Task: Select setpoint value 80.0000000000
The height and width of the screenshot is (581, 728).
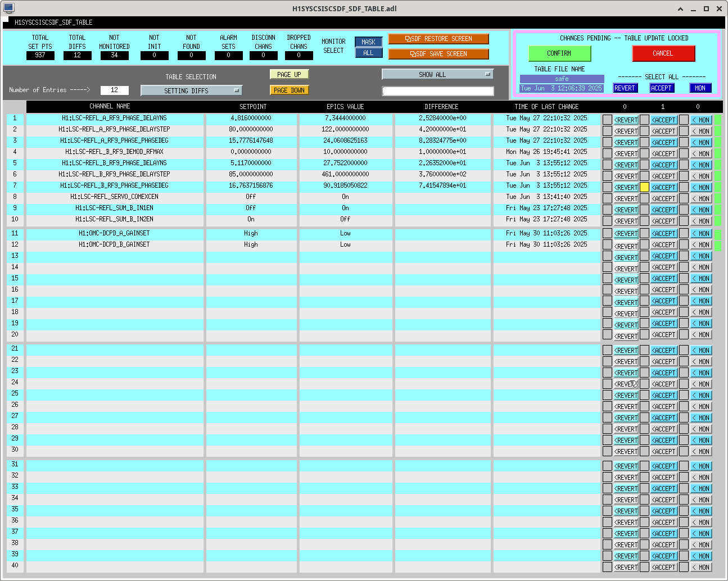Action: [x=251, y=129]
